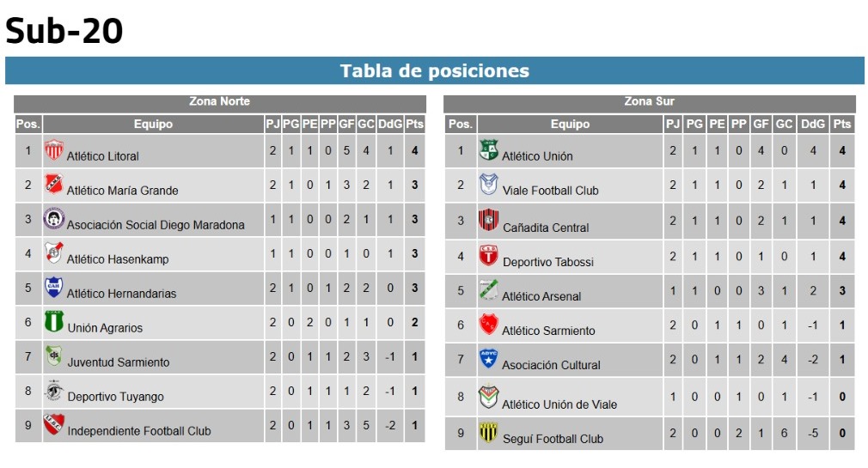Click the Pts column header in Zona Norte

pyautogui.click(x=414, y=124)
